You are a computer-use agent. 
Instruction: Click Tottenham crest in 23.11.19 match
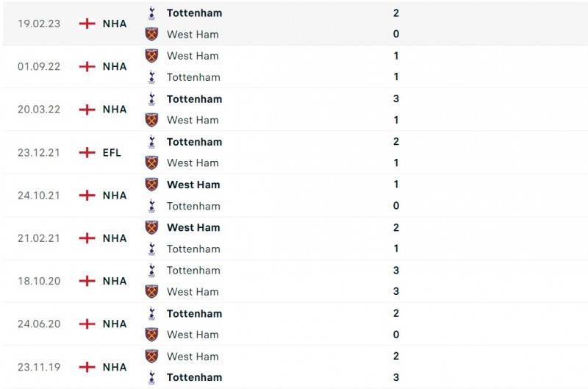(151, 377)
